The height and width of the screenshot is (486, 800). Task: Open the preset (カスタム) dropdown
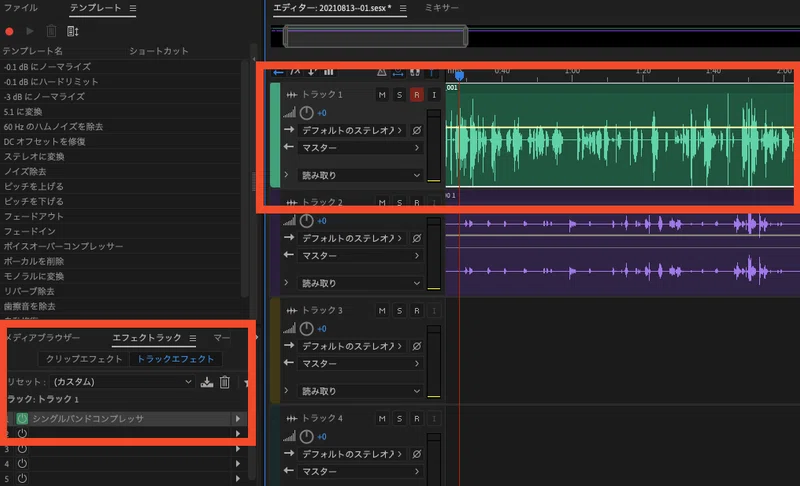(122, 382)
